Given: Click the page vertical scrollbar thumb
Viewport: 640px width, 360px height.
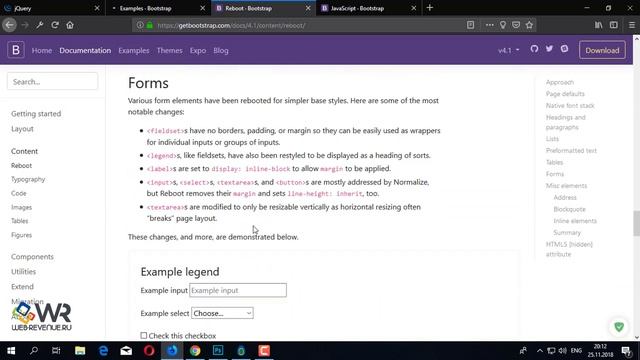Looking at the screenshot, I should [x=636, y=223].
